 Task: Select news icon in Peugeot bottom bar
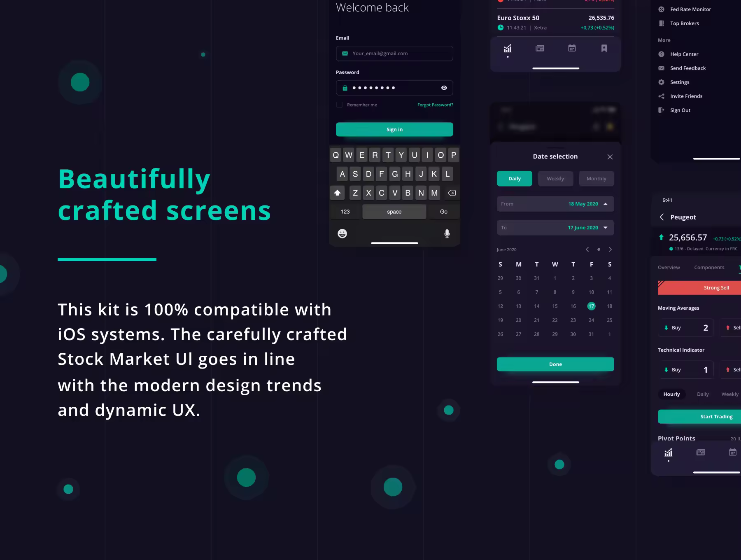pyautogui.click(x=700, y=453)
